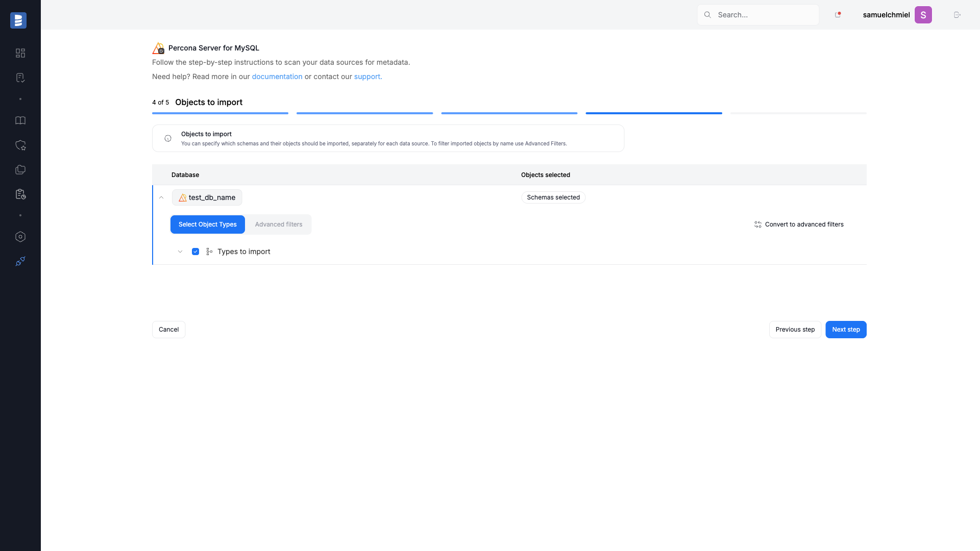Click the logout icon in header

[957, 15]
